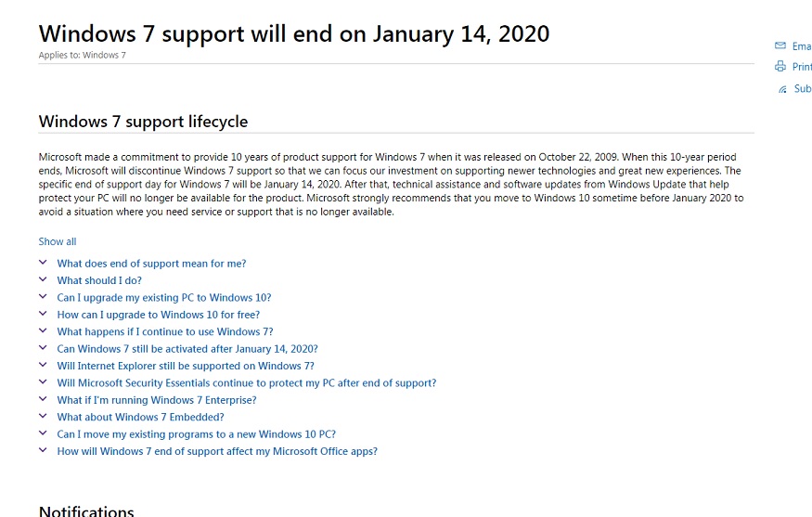The image size is (812, 517).
Task: Expand chevron beside "What does end of support mean for me?"
Action: (x=43, y=263)
